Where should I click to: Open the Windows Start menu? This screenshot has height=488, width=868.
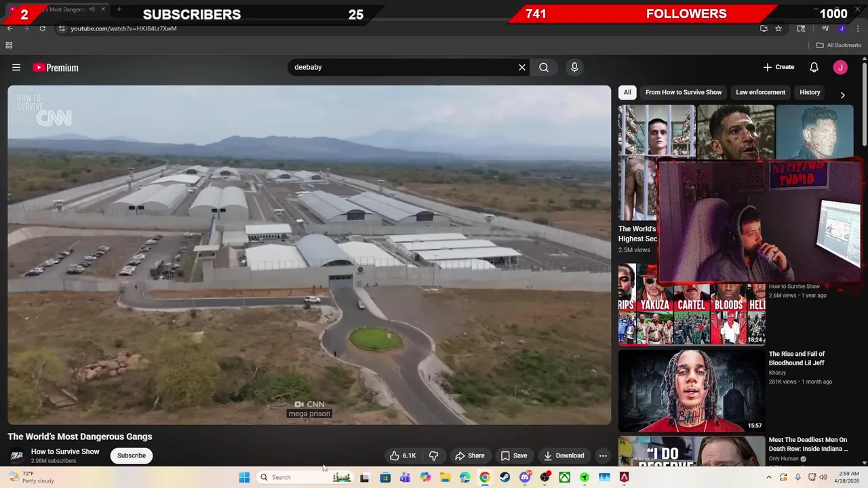pos(244,477)
